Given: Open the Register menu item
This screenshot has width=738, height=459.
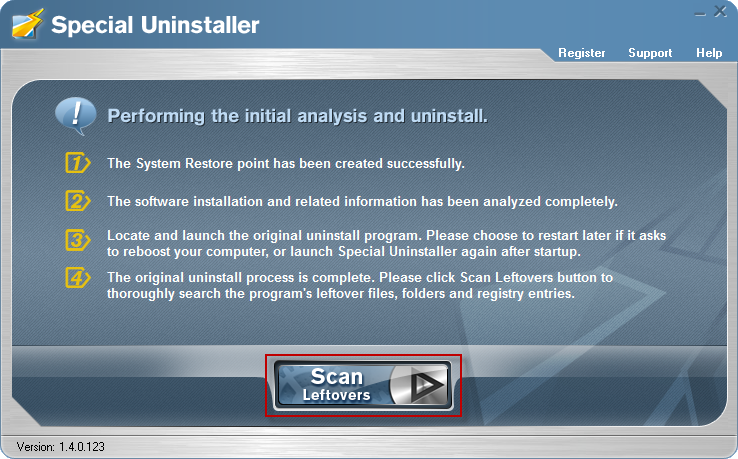Looking at the screenshot, I should tap(581, 53).
